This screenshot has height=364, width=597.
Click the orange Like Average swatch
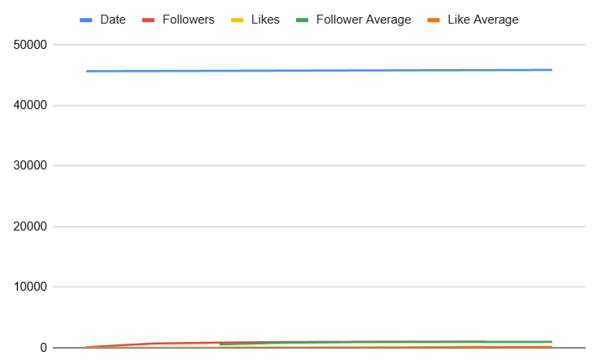434,19
